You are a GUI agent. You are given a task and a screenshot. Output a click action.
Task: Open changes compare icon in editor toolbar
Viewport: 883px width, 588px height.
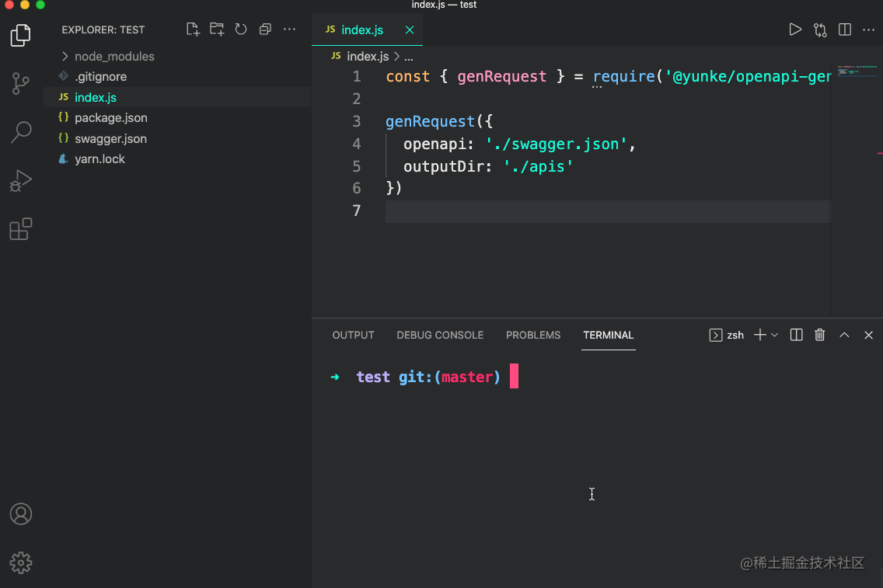[821, 30]
